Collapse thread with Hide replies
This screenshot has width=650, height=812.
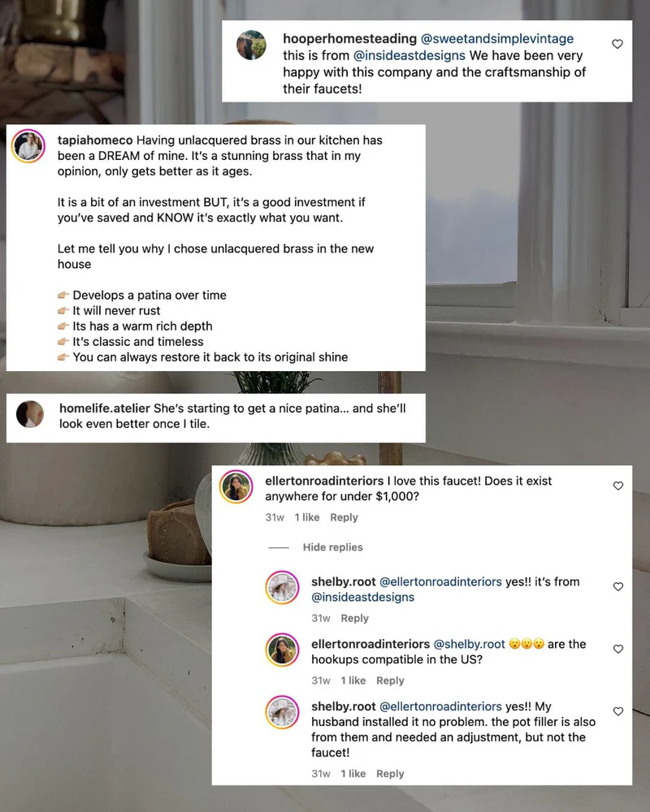[333, 547]
